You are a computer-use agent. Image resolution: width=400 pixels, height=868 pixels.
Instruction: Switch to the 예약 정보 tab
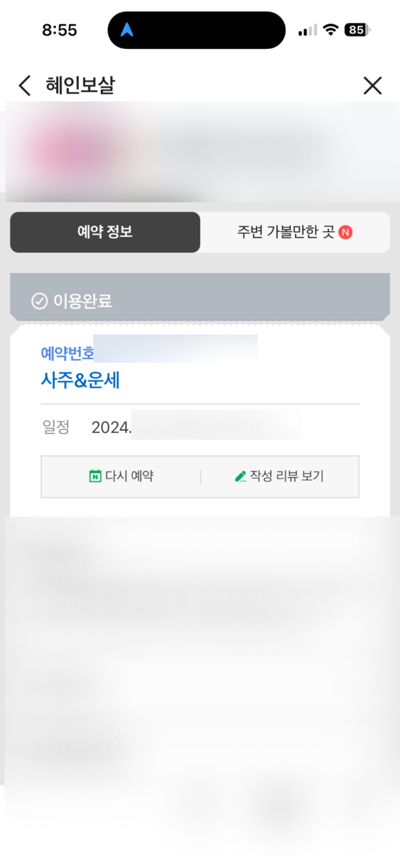tap(105, 232)
